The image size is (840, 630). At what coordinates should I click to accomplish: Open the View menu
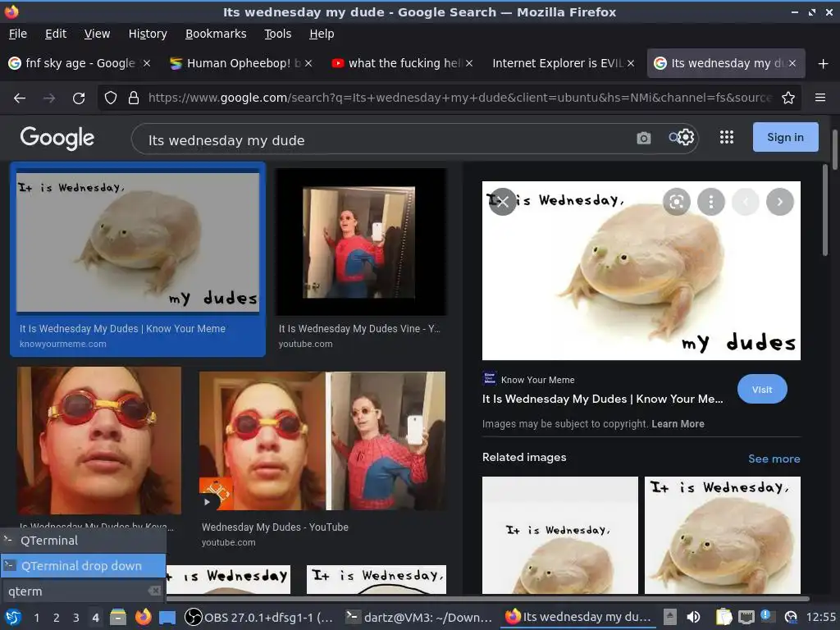coord(97,34)
